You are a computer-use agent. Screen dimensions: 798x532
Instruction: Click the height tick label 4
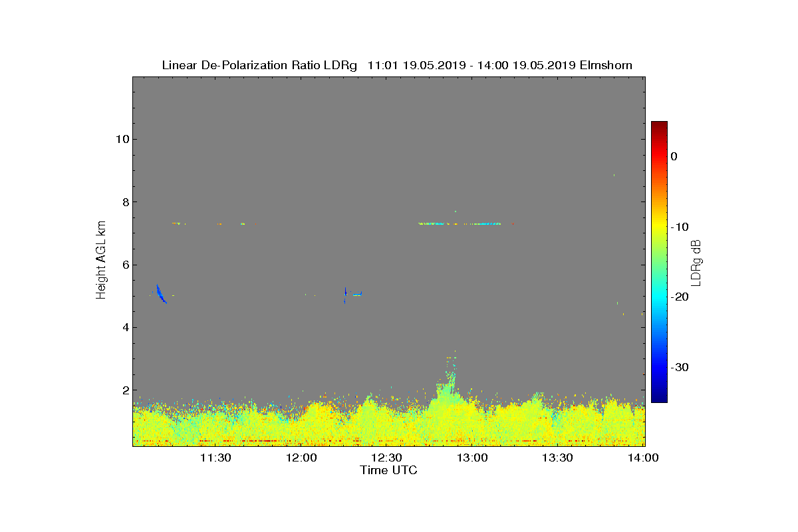click(x=124, y=327)
